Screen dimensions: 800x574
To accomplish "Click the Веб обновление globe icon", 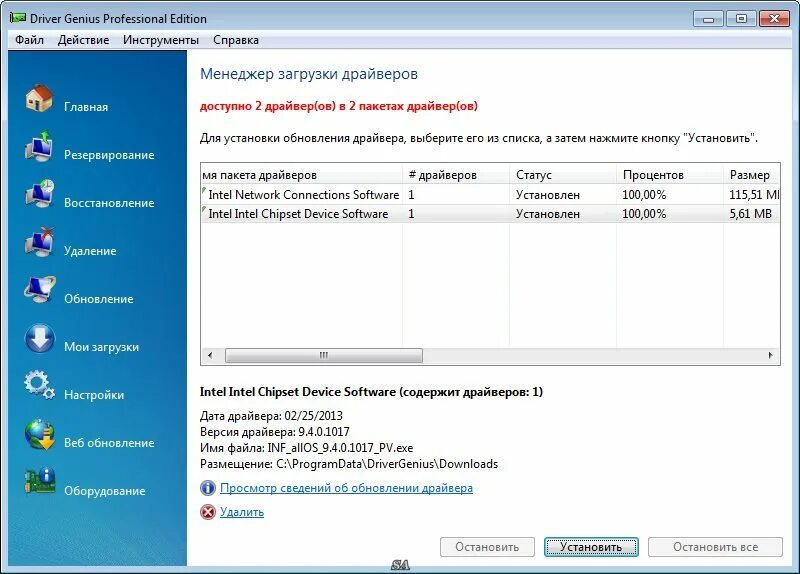I will [x=39, y=434].
